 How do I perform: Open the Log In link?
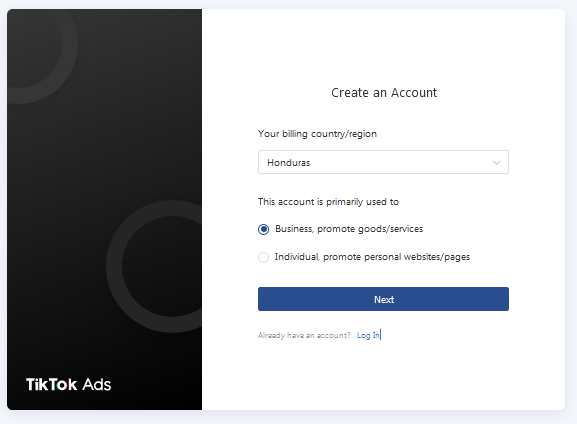[x=368, y=335]
